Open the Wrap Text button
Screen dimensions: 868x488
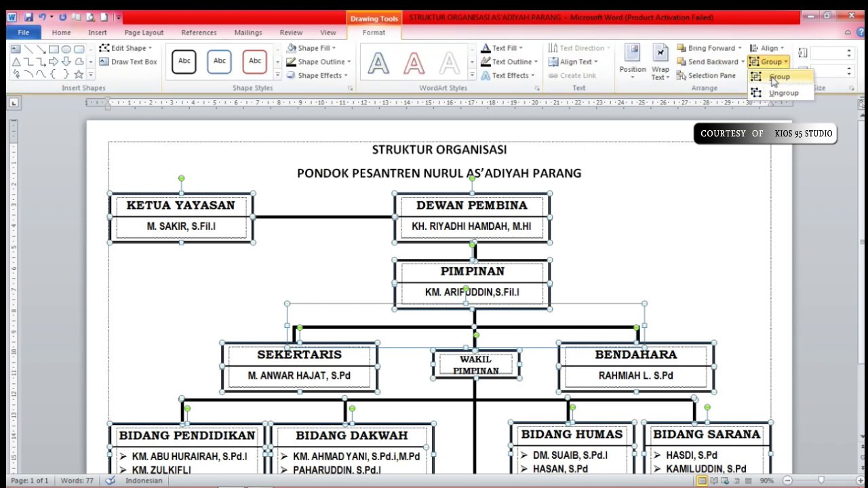(x=660, y=62)
